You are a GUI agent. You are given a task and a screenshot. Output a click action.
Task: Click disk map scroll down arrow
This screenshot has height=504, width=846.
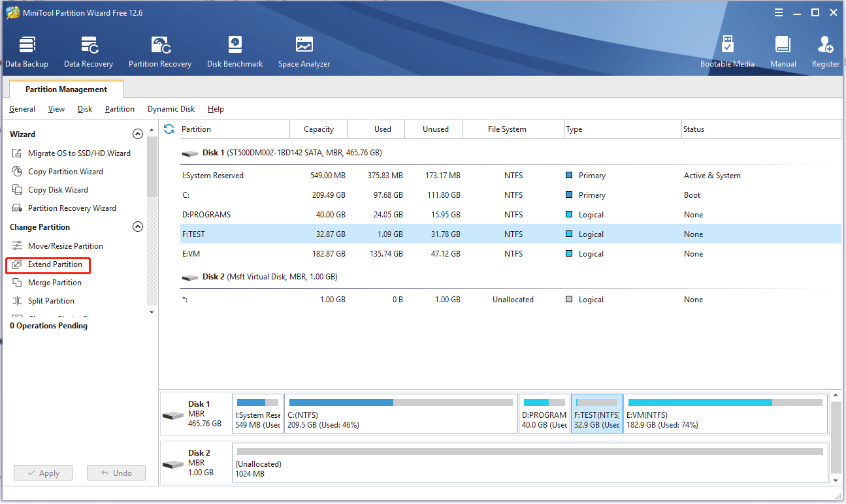tap(836, 480)
